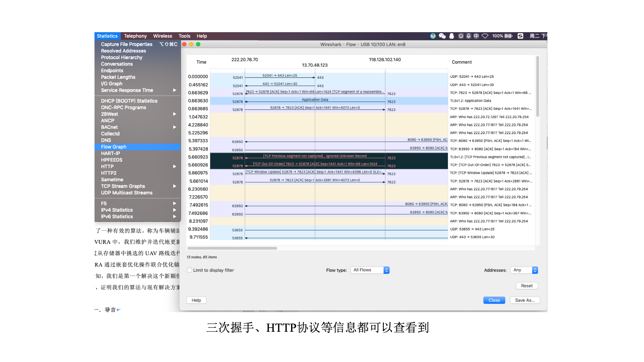This screenshot has height=362, width=644.
Task: Expand Service Response Time submenu arrow
Action: pyautogui.click(x=175, y=90)
